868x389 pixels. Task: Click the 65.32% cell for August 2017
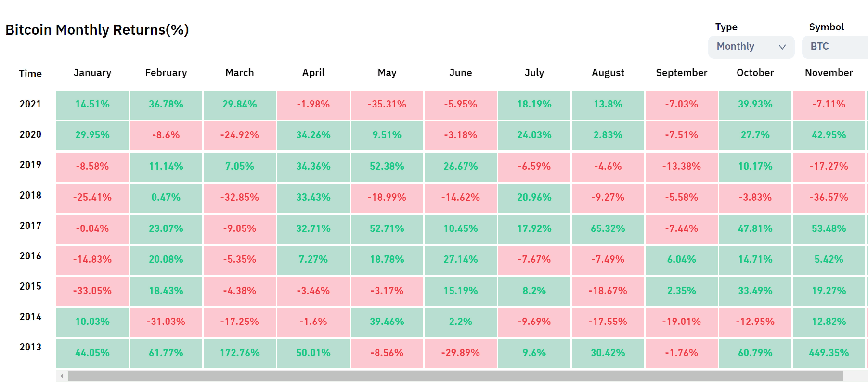[x=608, y=228]
